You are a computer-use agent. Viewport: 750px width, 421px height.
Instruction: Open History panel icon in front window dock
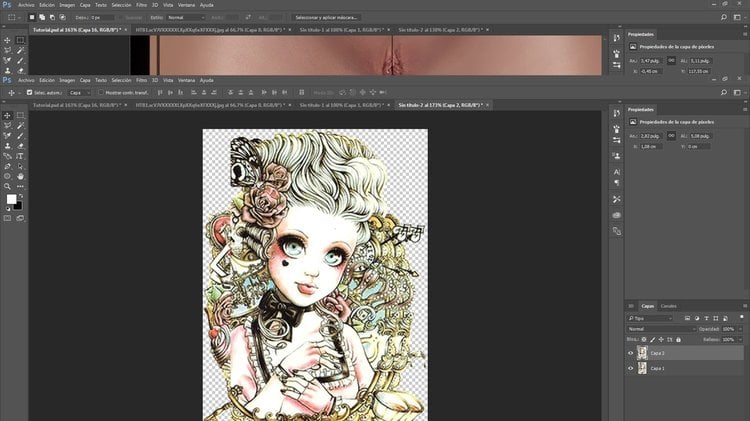(x=617, y=113)
